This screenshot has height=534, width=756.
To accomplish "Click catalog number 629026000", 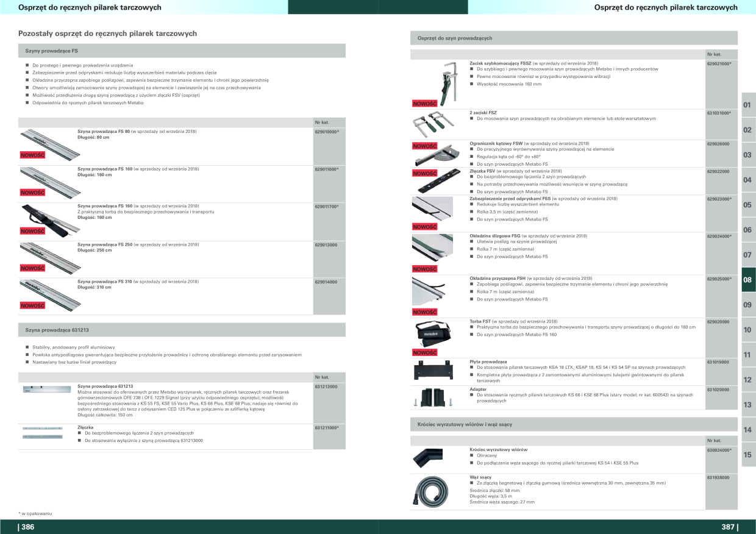I will click(718, 144).
